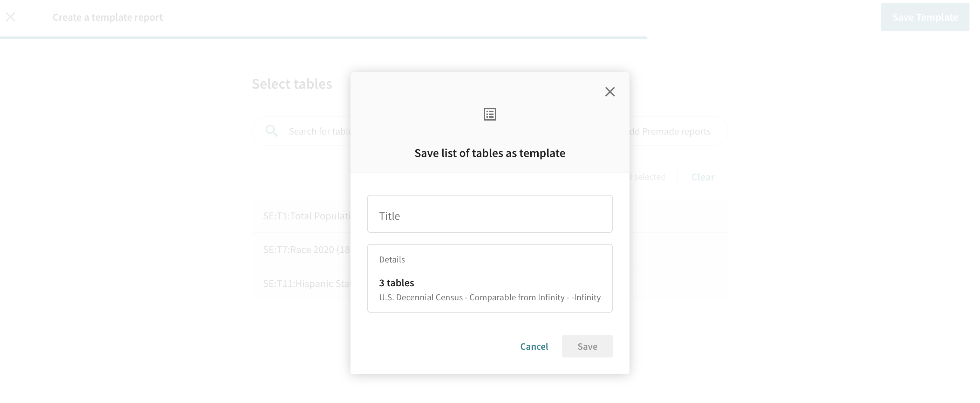
Task: Select the SE:T1 Total Population table
Action: [x=307, y=216]
